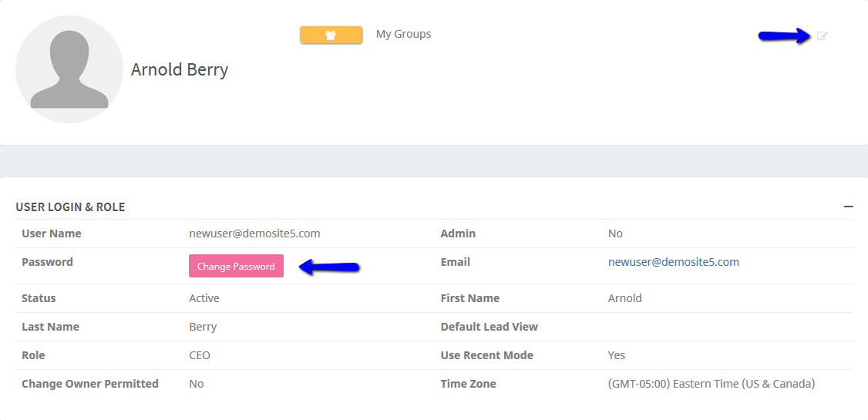Screen dimensions: 868x420
Task: Open the edit pencil icon for the profile
Action: pyautogui.click(x=822, y=36)
